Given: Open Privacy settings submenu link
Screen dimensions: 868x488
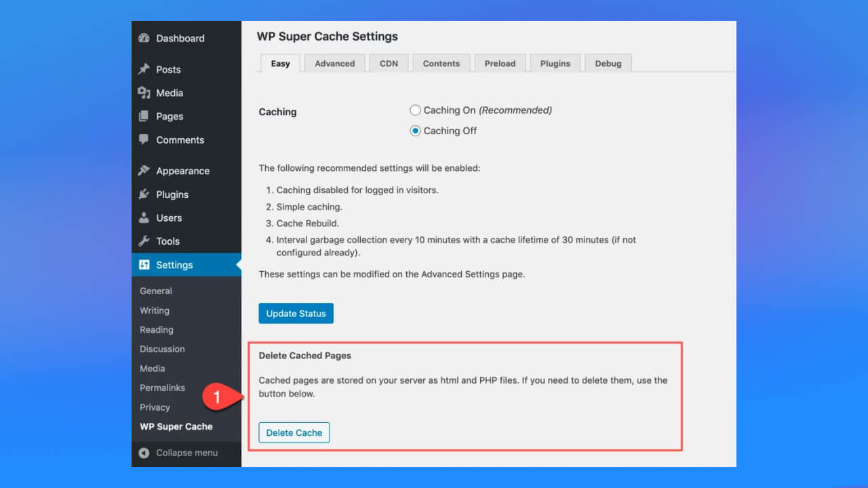Looking at the screenshot, I should (155, 407).
